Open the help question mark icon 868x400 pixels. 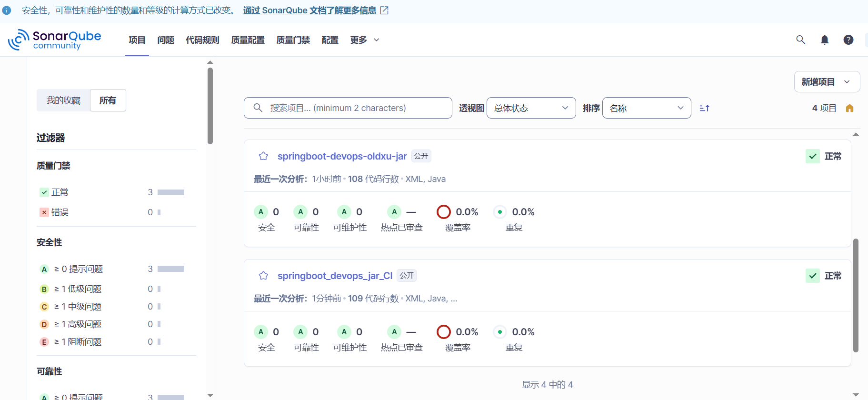pyautogui.click(x=848, y=40)
